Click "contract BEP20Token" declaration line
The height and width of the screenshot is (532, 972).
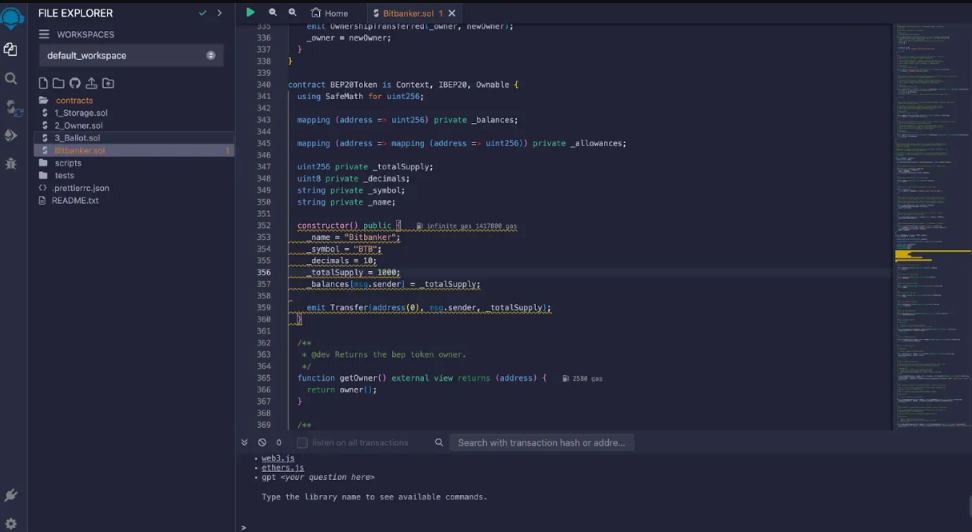403,84
